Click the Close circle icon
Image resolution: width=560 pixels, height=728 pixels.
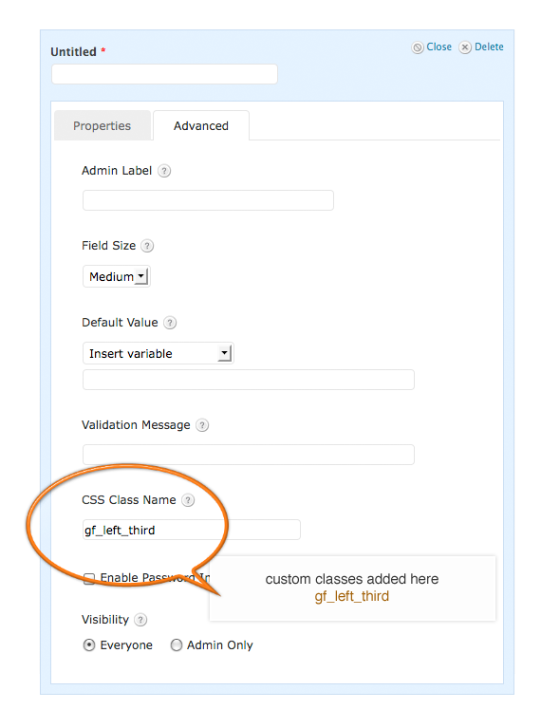point(418,47)
